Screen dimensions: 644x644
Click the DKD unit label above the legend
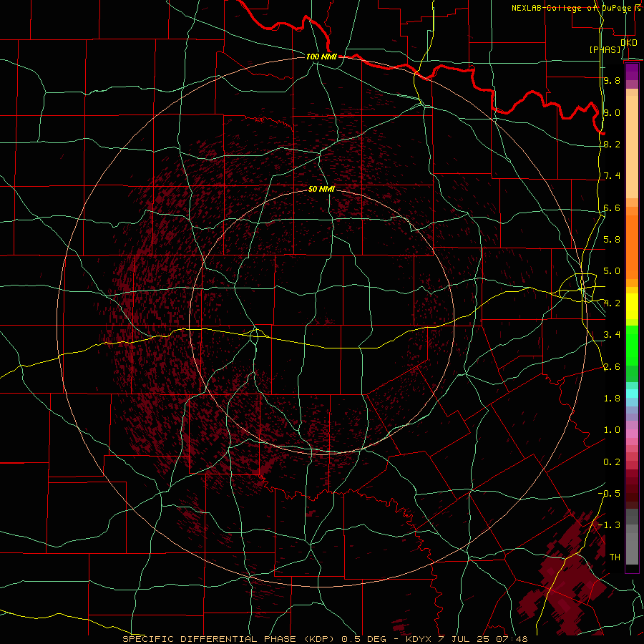629,42
